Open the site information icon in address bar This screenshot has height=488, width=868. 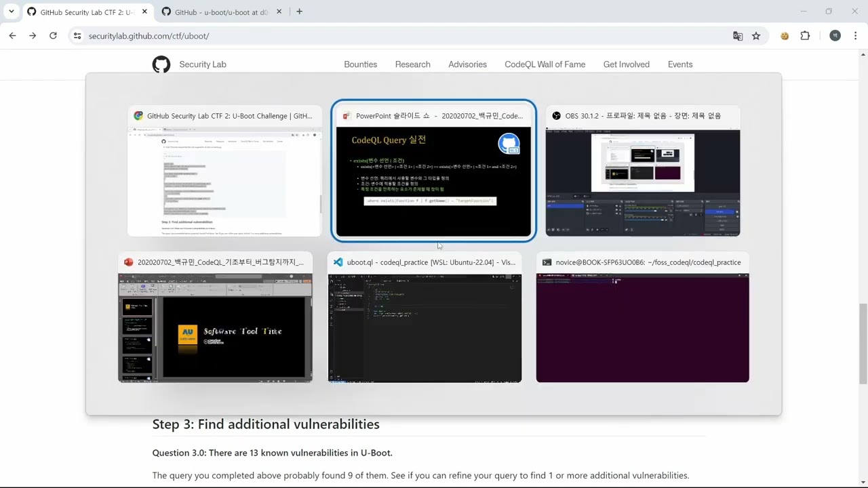(x=77, y=36)
